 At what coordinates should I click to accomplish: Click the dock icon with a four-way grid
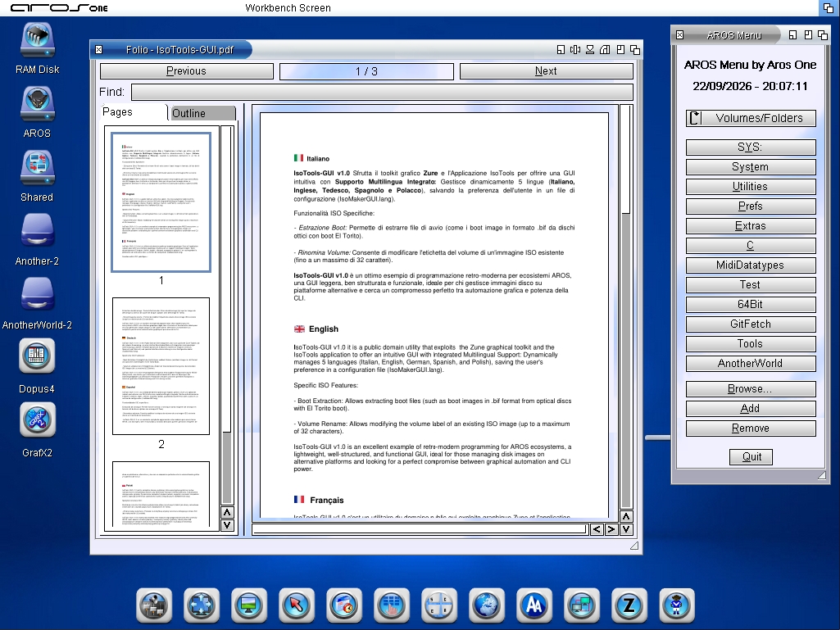pos(439,605)
